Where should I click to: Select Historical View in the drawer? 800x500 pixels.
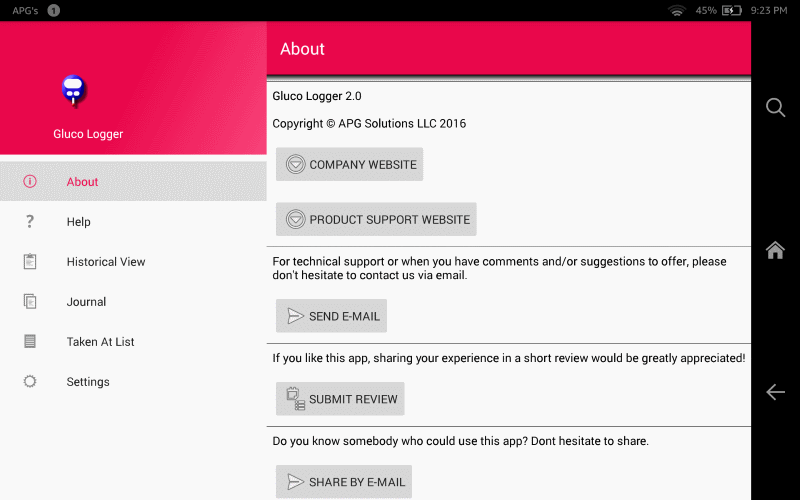pos(106,262)
